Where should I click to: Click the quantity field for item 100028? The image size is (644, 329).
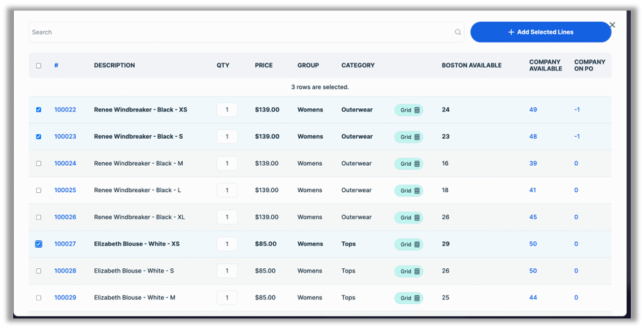click(x=227, y=271)
